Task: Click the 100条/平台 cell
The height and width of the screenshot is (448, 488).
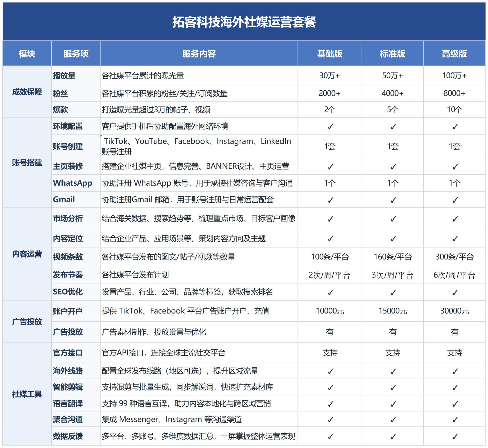Action: tap(330, 257)
